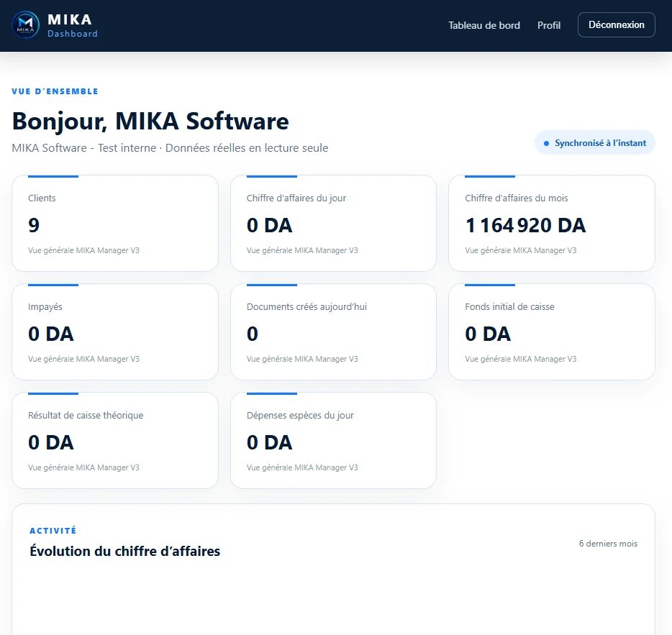The height and width of the screenshot is (635, 672).
Task: Click the clients count value 9
Action: pos(34,225)
